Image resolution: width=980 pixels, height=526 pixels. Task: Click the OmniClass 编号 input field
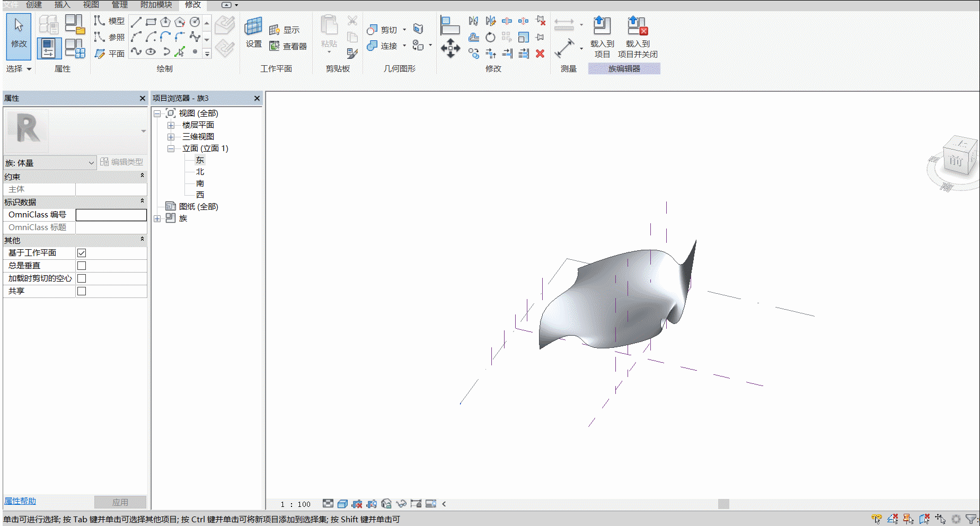click(x=111, y=215)
